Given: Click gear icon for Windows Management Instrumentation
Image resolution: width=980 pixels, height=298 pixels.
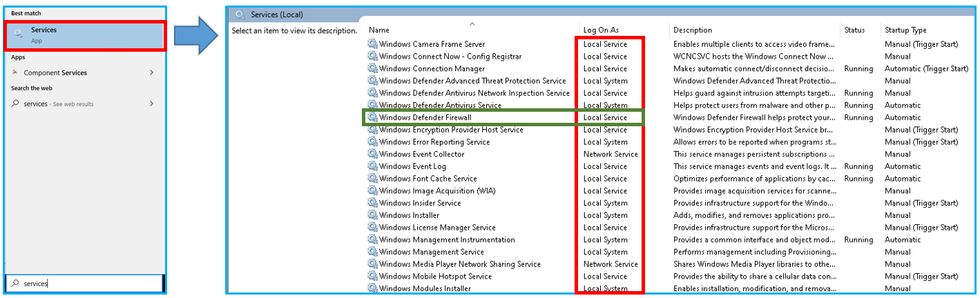Looking at the screenshot, I should (373, 240).
